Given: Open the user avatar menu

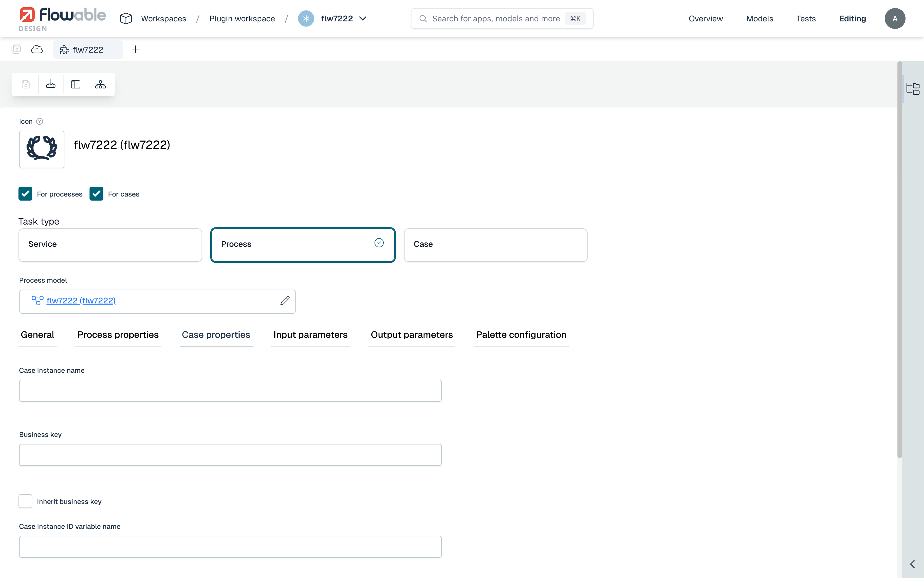Looking at the screenshot, I should (895, 18).
